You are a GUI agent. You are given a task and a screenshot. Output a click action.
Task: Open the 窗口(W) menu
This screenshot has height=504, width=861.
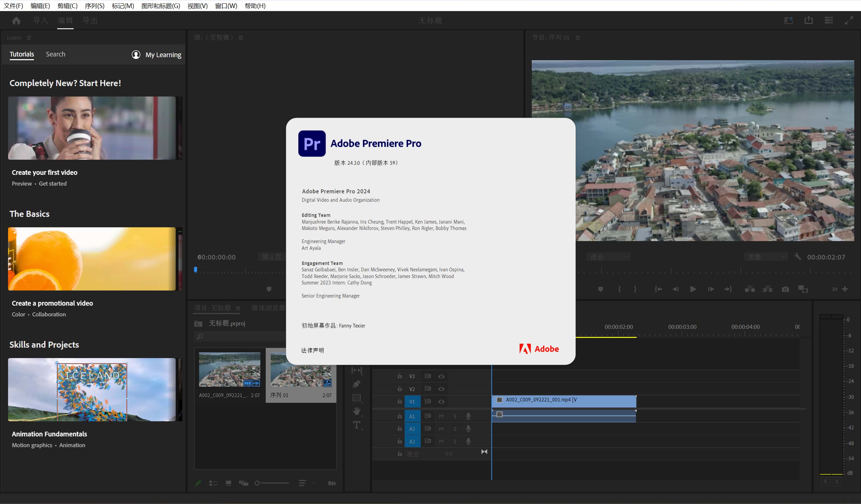[227, 6]
